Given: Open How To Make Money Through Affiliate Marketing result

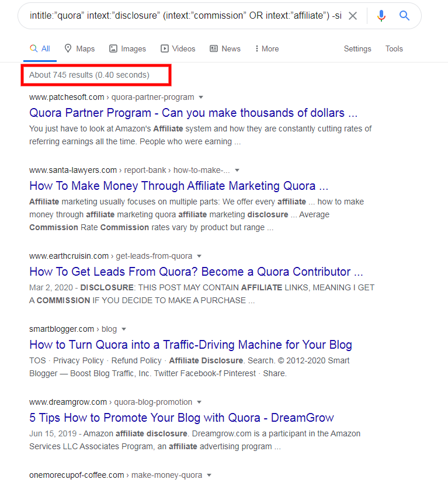Looking at the screenshot, I should click(179, 186).
